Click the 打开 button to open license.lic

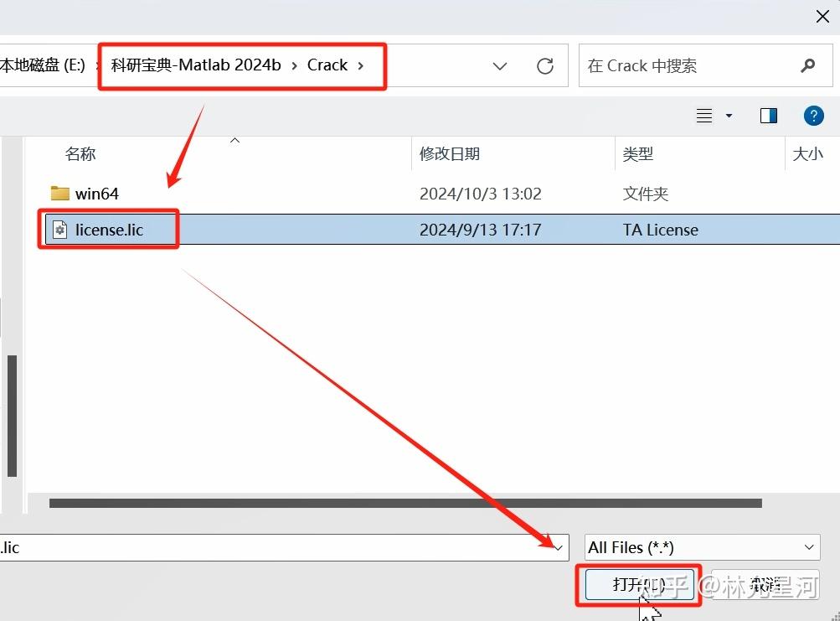pos(639,586)
